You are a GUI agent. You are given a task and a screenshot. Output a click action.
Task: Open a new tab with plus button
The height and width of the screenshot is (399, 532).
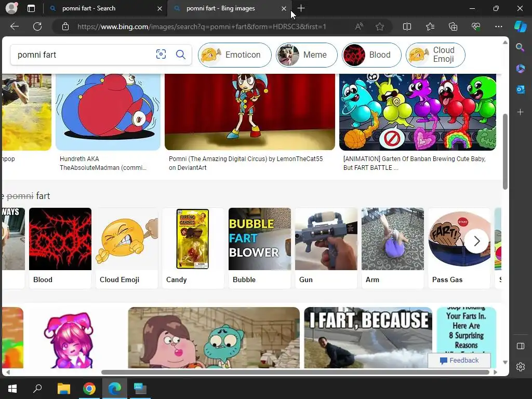pos(301,8)
